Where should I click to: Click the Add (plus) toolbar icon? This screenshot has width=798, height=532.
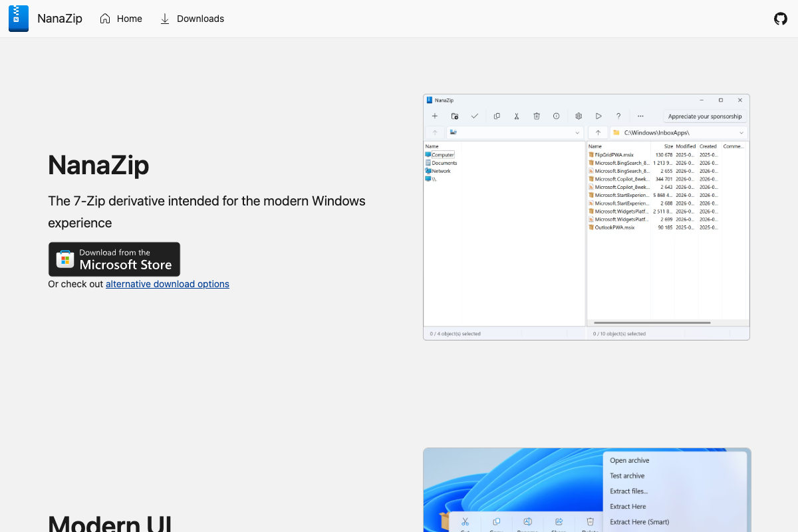[x=435, y=116]
